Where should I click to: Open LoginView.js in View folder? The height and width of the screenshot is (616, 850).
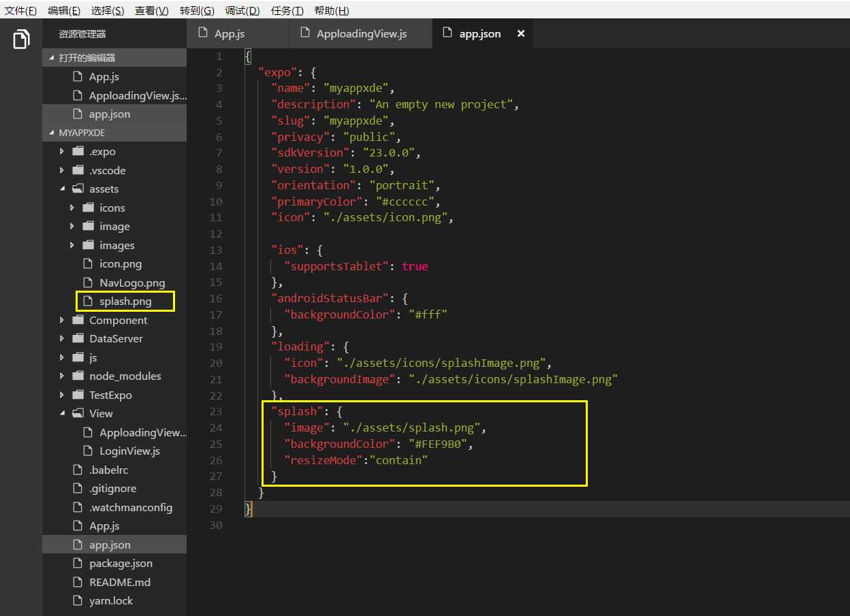pyautogui.click(x=114, y=451)
